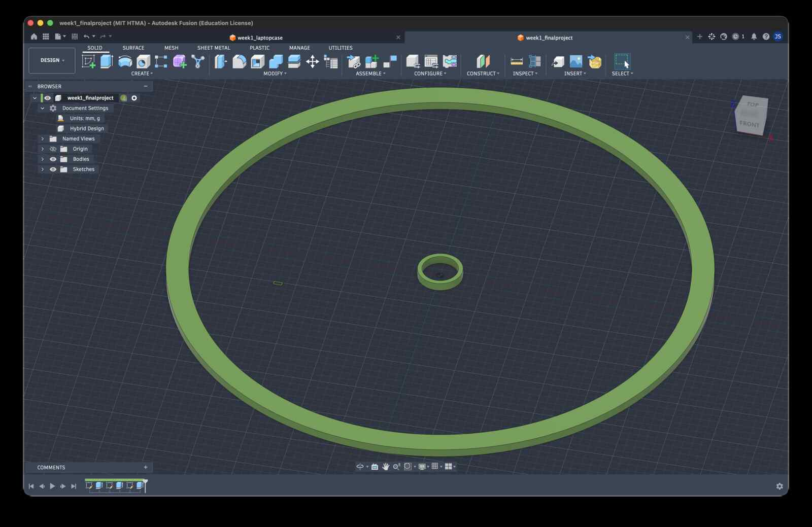Switch to the UTILITIES tab
Screen dimensions: 812x527
click(x=341, y=48)
